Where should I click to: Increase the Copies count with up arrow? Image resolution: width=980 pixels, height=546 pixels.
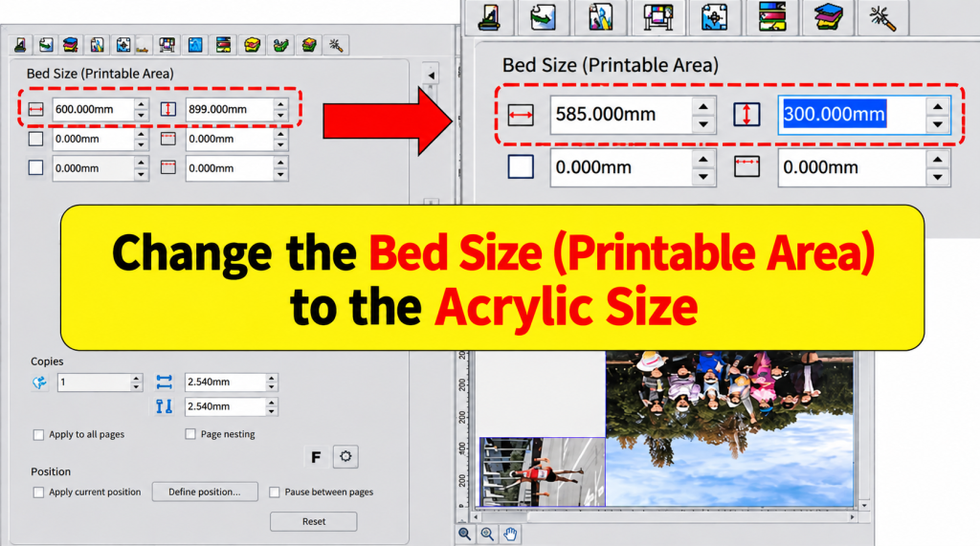point(136,379)
